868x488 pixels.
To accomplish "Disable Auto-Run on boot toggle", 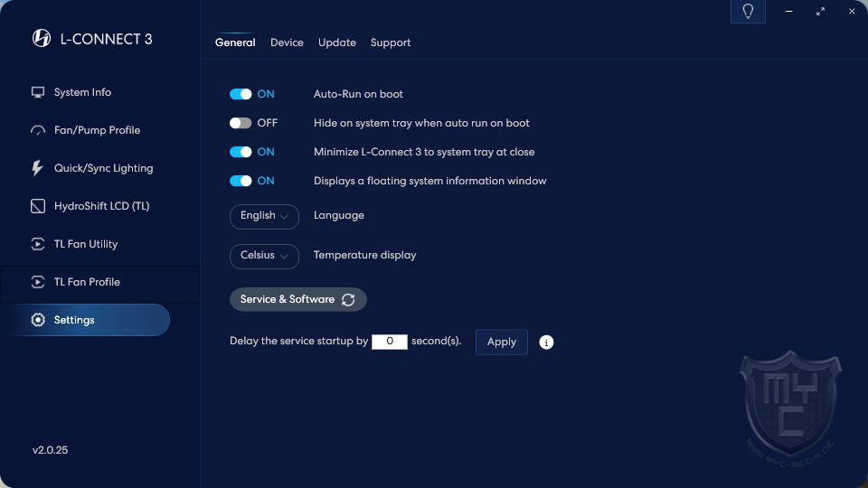I will 241,94.
